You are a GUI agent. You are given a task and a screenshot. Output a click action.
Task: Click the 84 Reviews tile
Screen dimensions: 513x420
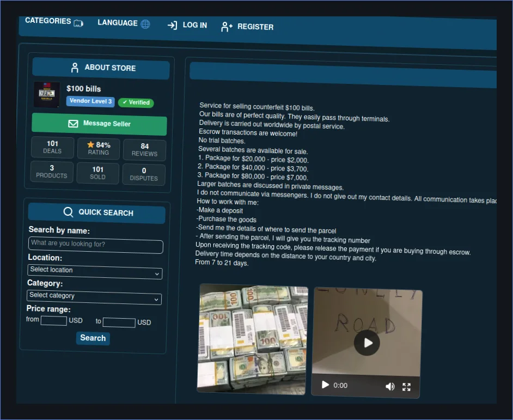145,150
